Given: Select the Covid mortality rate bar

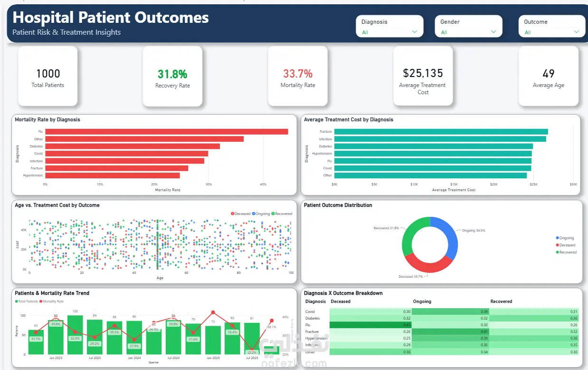Looking at the screenshot, I should pos(126,154).
